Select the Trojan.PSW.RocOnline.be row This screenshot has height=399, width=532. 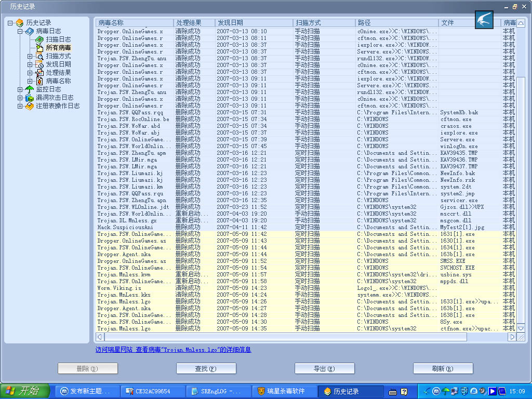pyautogui.click(x=305, y=119)
